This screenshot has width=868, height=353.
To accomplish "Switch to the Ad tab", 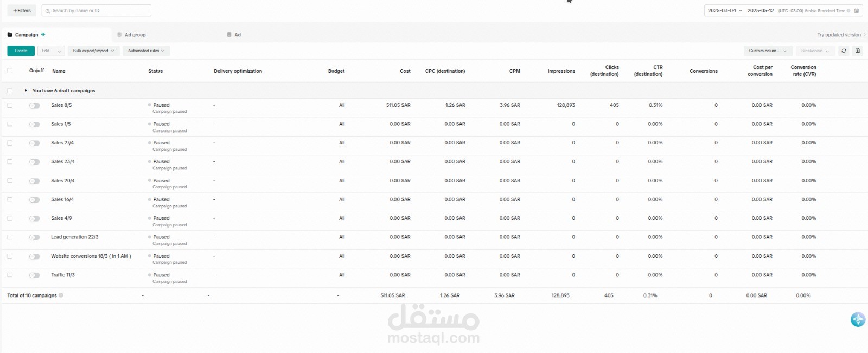I will (x=238, y=35).
